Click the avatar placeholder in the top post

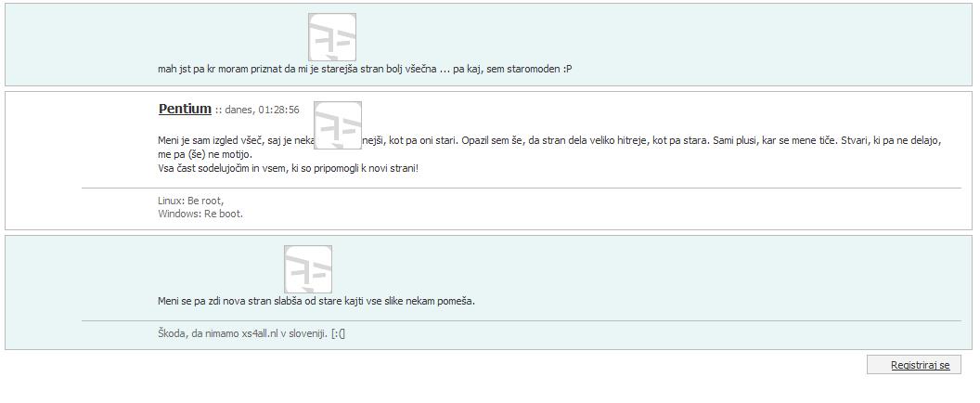[x=332, y=37]
